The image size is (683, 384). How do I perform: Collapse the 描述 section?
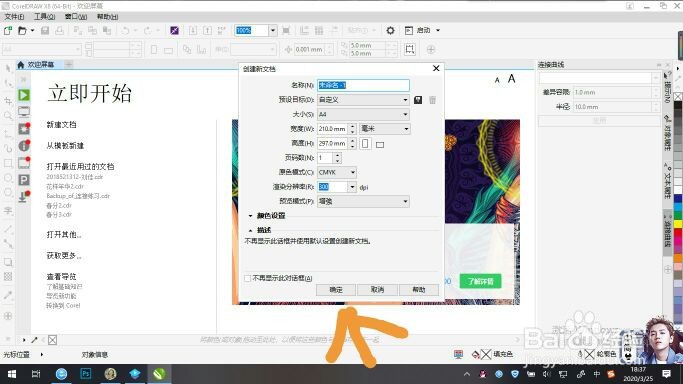coord(250,230)
